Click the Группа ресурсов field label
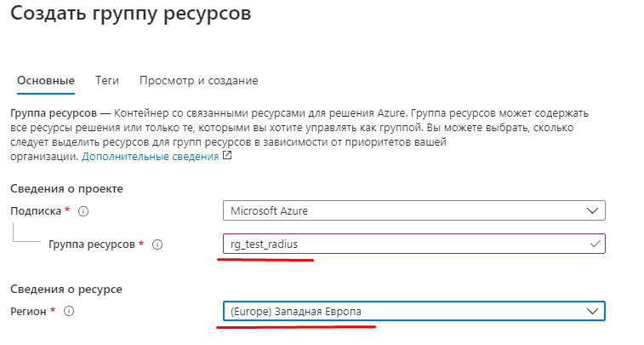The width and height of the screenshot is (644, 345). click(92, 244)
